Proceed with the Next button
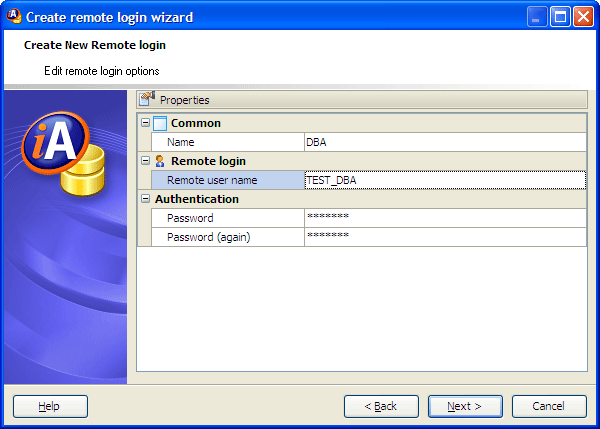 click(x=465, y=406)
